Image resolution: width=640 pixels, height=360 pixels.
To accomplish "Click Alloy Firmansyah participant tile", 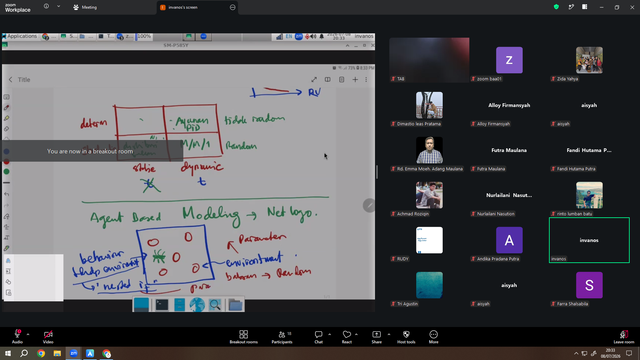I will pos(509,105).
